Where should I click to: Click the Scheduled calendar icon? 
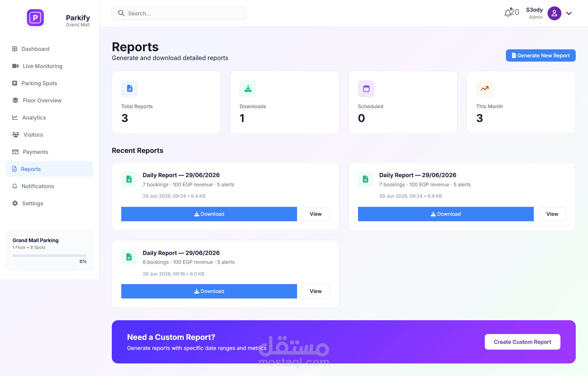click(366, 89)
